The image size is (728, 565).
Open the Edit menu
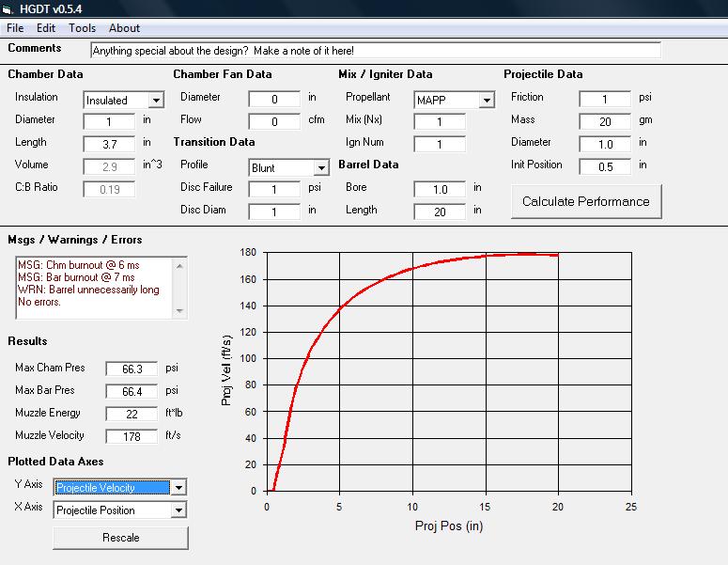tap(46, 28)
